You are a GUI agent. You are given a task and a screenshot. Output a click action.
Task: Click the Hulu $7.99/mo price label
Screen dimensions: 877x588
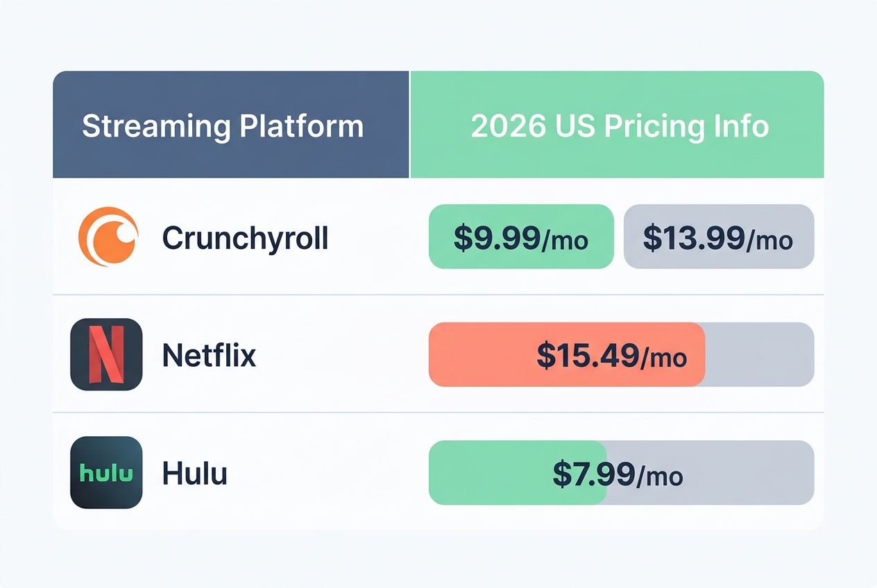[618, 474]
